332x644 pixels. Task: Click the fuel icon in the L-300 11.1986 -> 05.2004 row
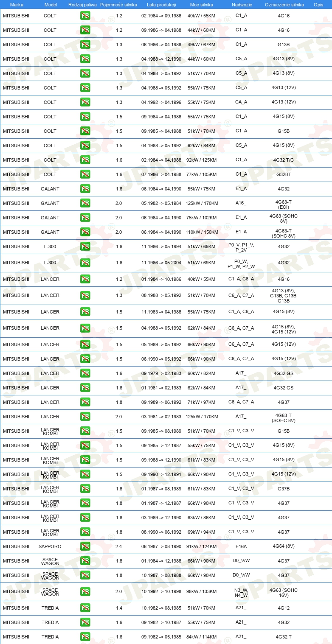[85, 263]
